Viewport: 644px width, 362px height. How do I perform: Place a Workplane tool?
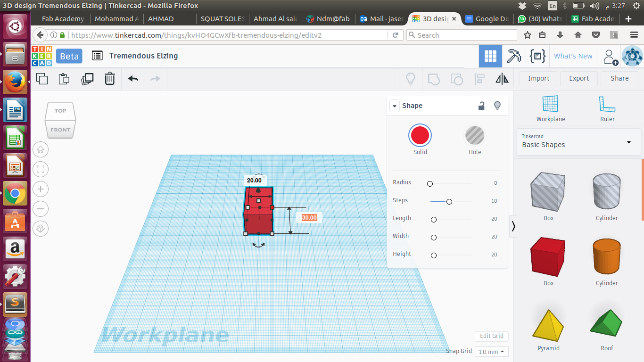pyautogui.click(x=550, y=108)
